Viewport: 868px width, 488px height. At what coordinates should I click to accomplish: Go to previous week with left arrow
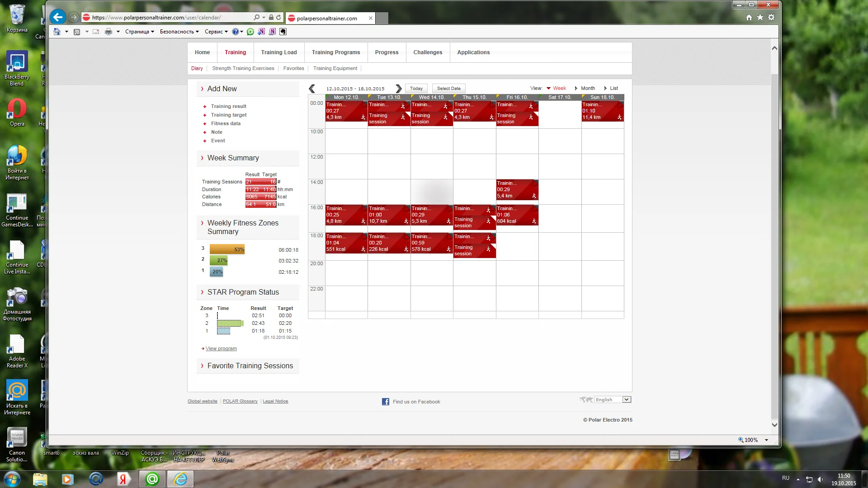tap(312, 89)
